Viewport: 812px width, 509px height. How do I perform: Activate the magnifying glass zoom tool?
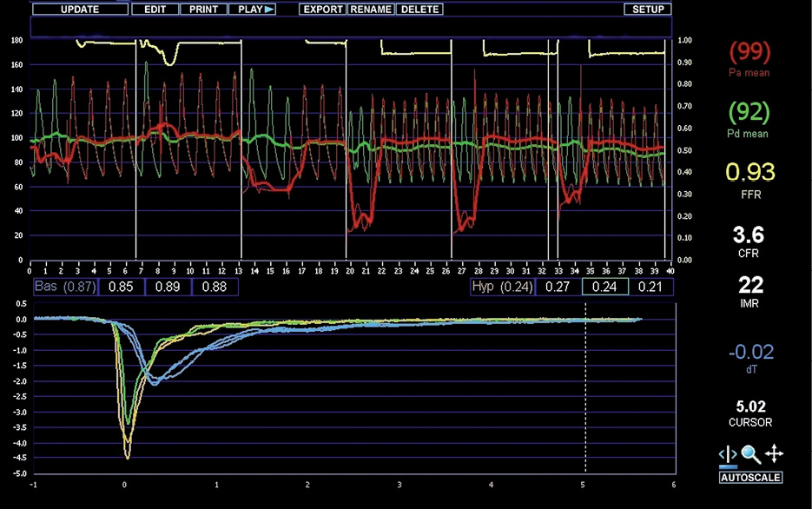[750, 454]
